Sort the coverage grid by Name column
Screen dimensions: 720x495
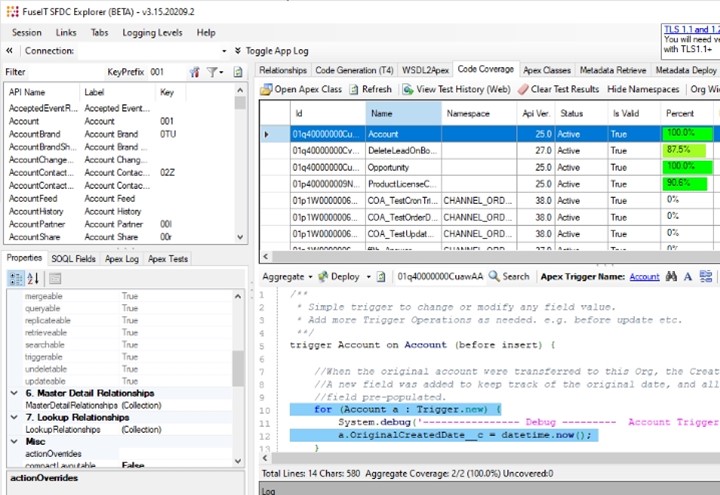coord(403,113)
